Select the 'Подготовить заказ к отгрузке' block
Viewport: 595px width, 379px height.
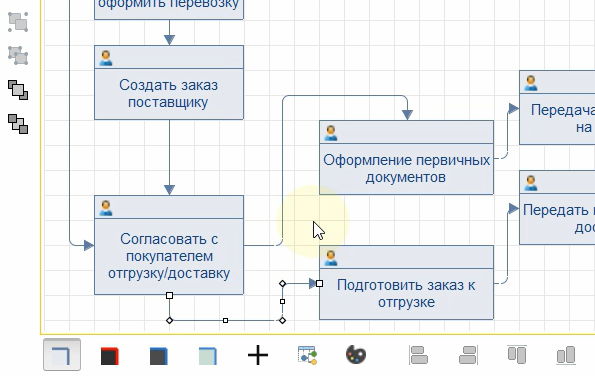pyautogui.click(x=406, y=282)
